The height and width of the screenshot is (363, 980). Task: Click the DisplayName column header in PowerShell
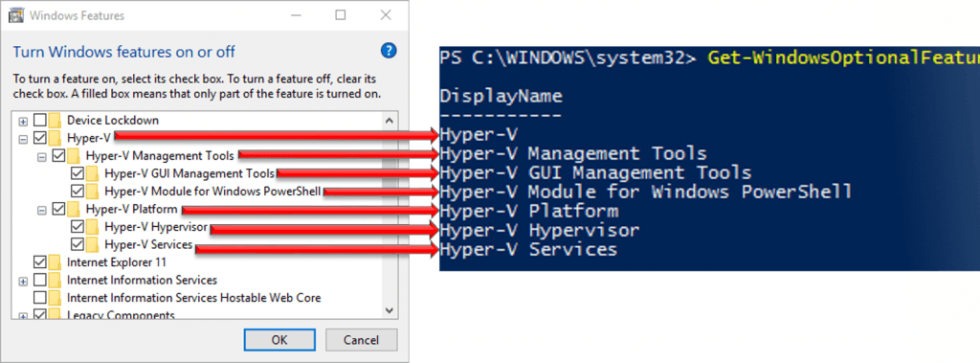coord(501,97)
